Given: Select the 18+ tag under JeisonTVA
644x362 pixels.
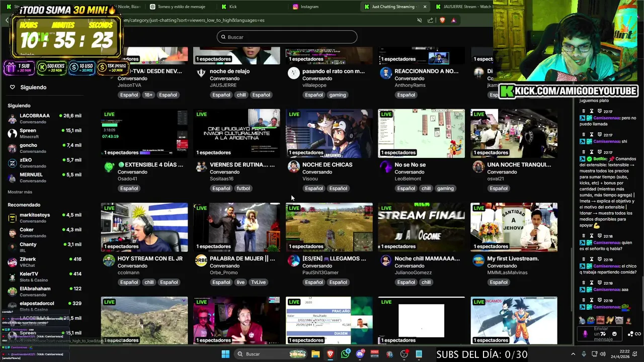Looking at the screenshot, I should tap(148, 95).
